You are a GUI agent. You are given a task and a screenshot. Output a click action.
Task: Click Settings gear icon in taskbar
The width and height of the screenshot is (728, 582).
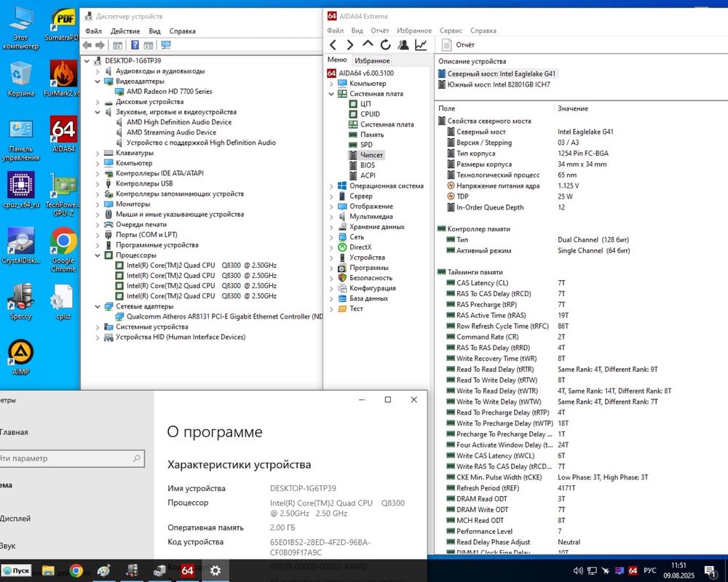click(x=215, y=570)
